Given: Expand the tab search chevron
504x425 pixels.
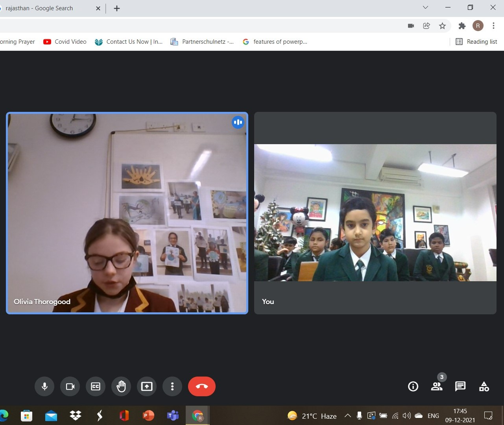Looking at the screenshot, I should (x=425, y=7).
